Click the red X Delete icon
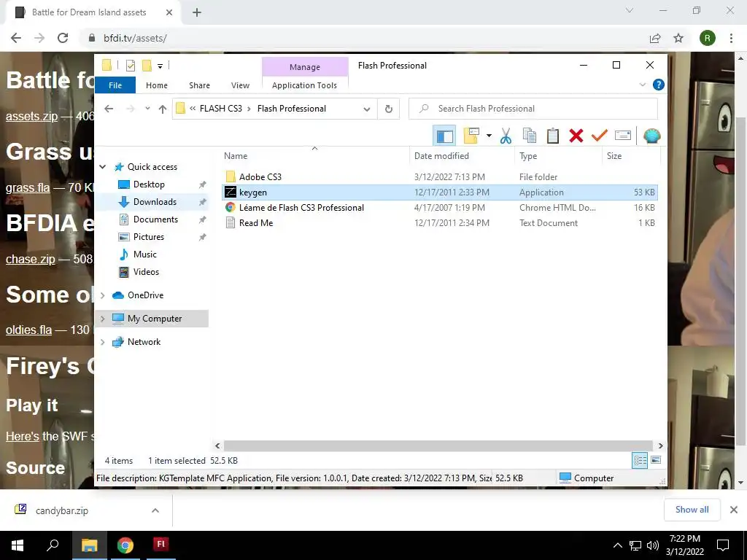Viewport: 747px width, 560px height. click(x=576, y=136)
